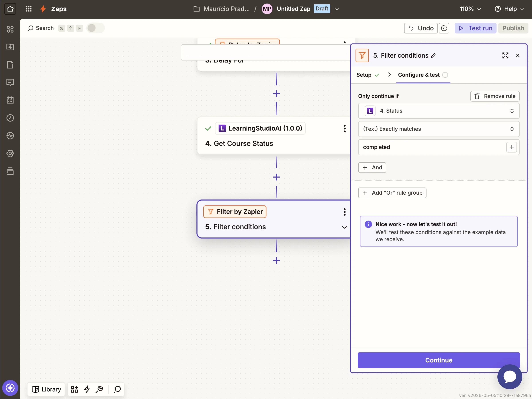Click the Filter by Zapier app badge

click(235, 212)
